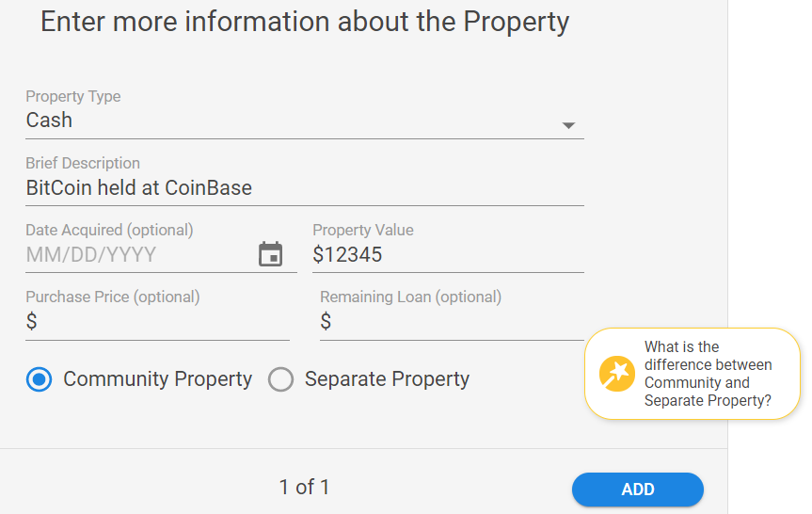
Task: Click the page heading about the Property
Action: coord(305,22)
